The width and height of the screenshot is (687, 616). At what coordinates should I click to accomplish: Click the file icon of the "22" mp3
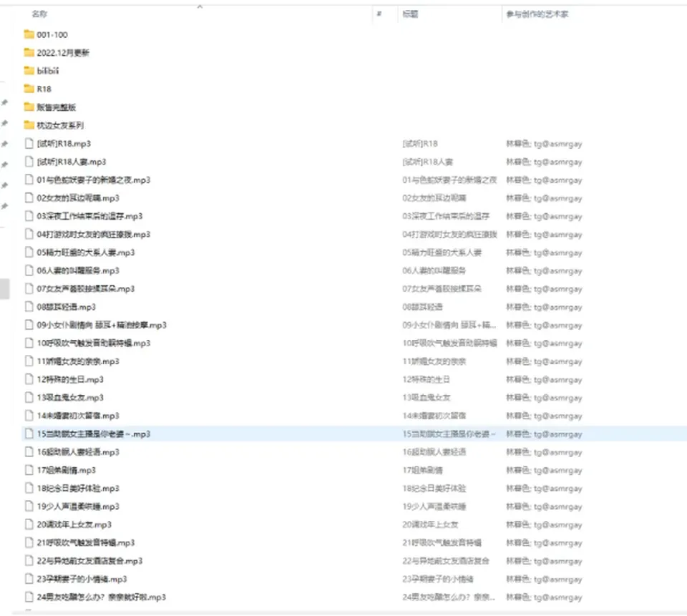[x=29, y=561]
